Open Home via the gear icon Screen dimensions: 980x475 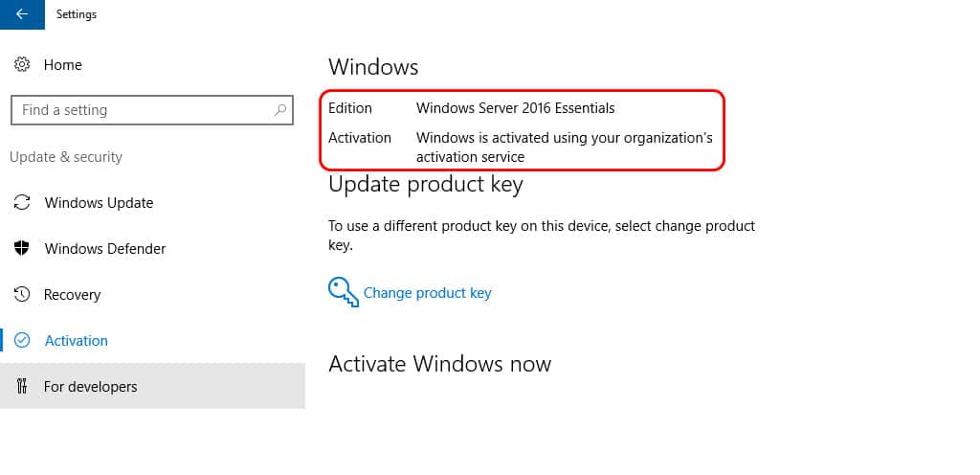[22, 64]
